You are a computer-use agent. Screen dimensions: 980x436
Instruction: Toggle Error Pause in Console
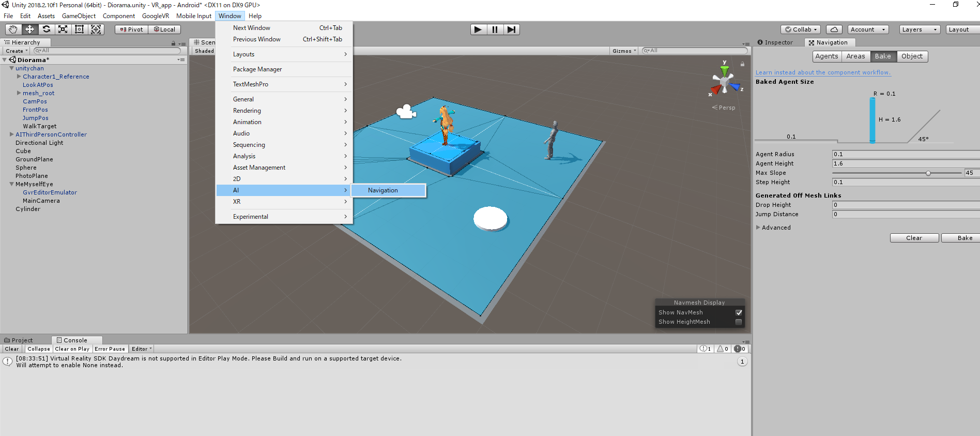[110, 349]
